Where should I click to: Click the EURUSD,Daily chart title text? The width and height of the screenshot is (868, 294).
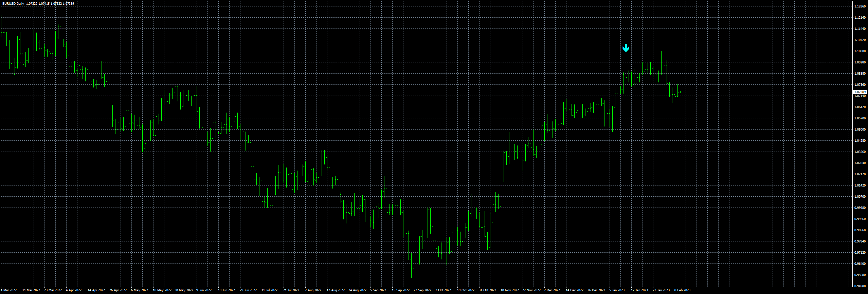[x=13, y=3]
